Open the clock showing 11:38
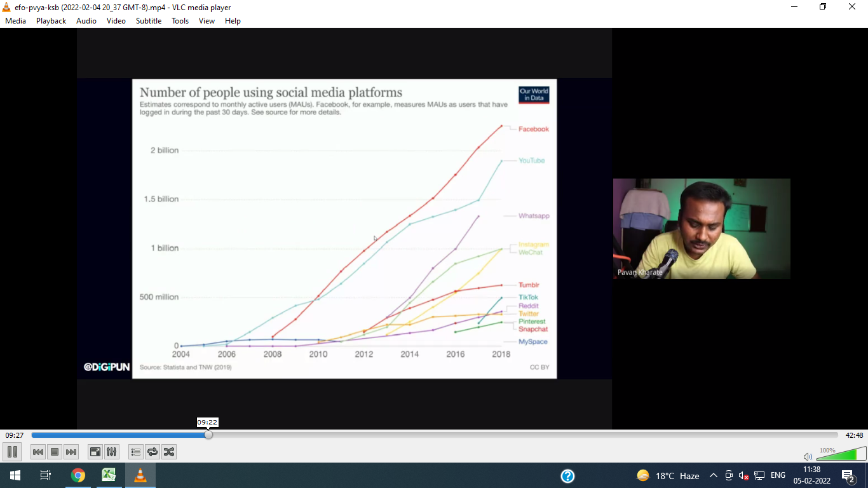The height and width of the screenshot is (488, 868). (811, 475)
